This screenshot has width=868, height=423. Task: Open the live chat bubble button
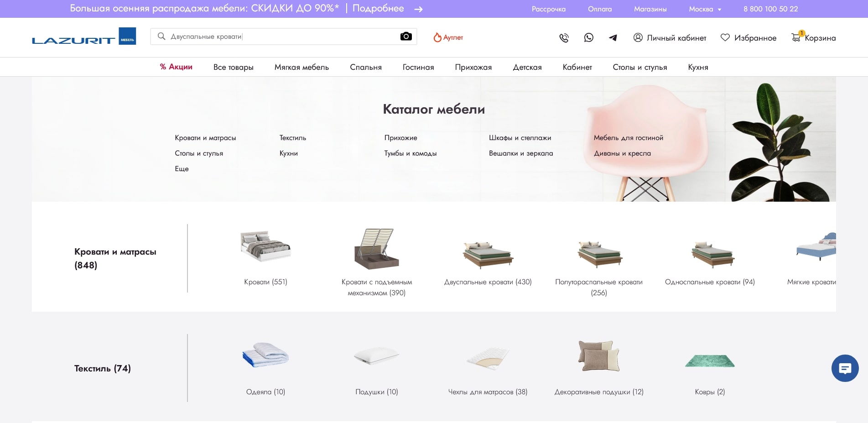click(x=845, y=368)
